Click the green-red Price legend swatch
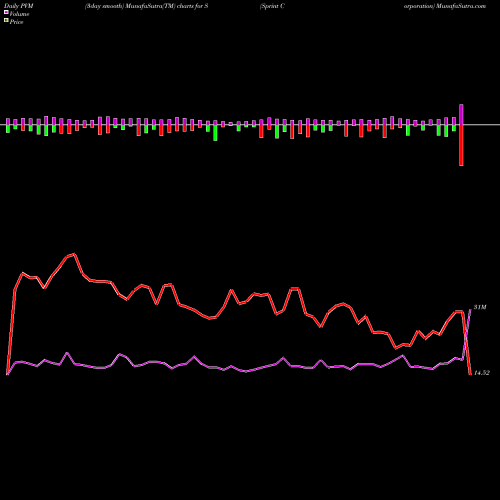The width and height of the screenshot is (500, 500). [x=6, y=21]
